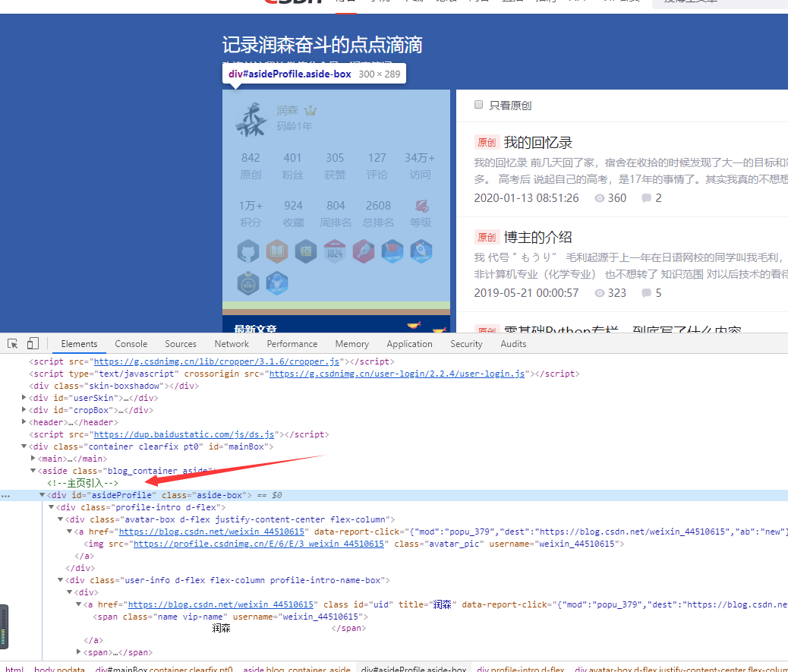Open the Memory tab

pos(351,344)
